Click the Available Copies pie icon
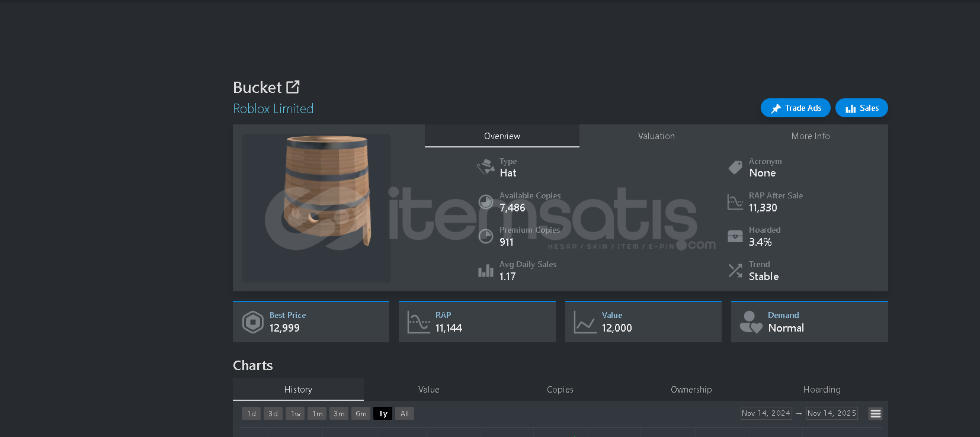This screenshot has width=980, height=437. click(x=486, y=202)
